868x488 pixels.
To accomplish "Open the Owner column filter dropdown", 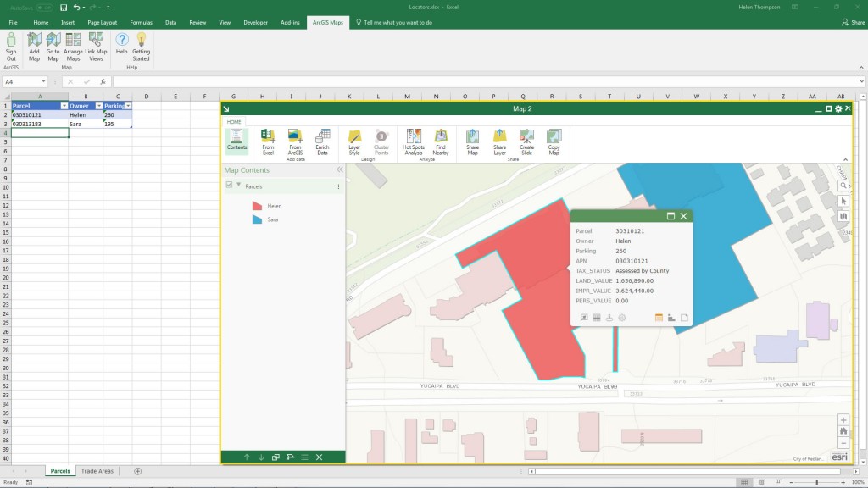I will coord(98,106).
